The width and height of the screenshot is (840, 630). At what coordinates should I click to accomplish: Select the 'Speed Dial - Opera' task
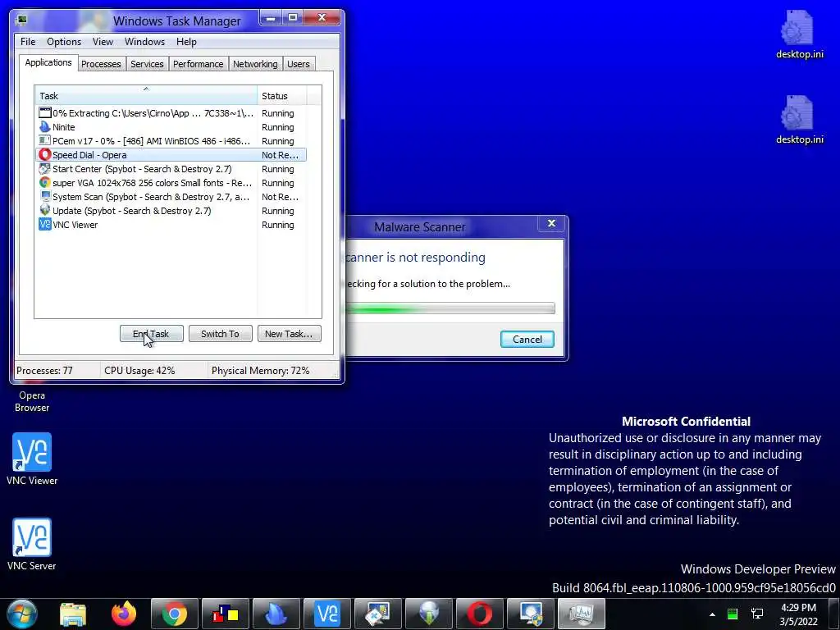point(171,155)
